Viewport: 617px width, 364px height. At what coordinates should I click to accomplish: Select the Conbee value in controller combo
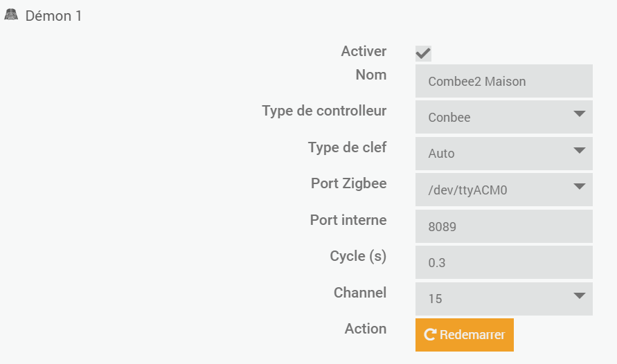tap(449, 117)
